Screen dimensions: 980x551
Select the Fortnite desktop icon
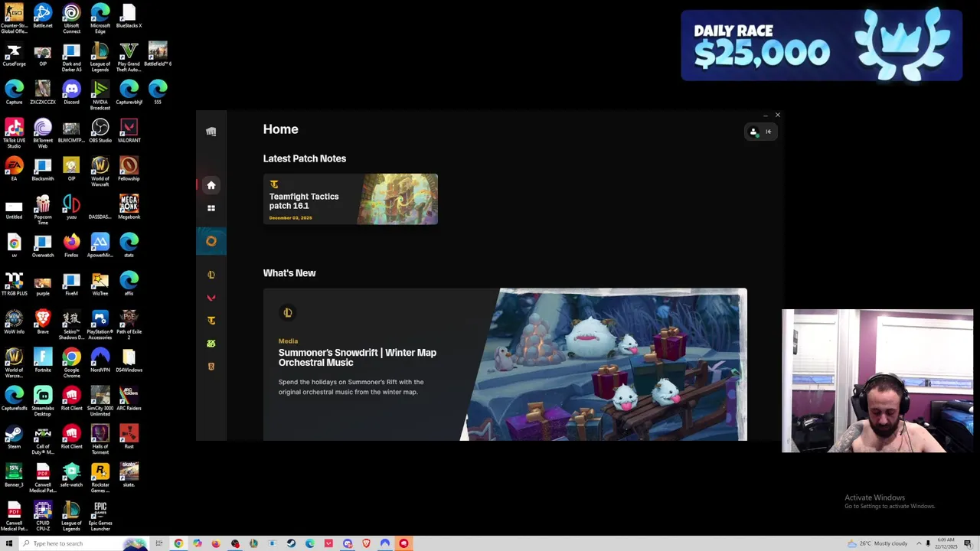coord(43,360)
